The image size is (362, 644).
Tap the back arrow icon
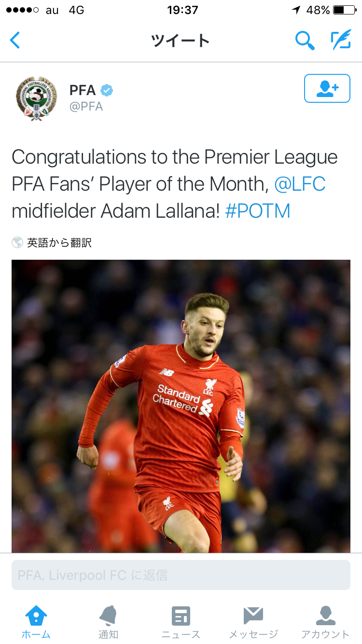pos(15,40)
